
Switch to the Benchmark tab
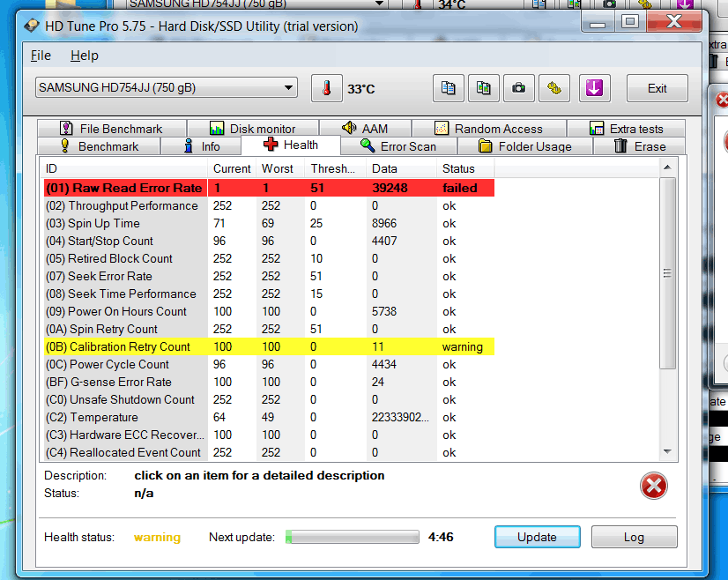(x=99, y=146)
